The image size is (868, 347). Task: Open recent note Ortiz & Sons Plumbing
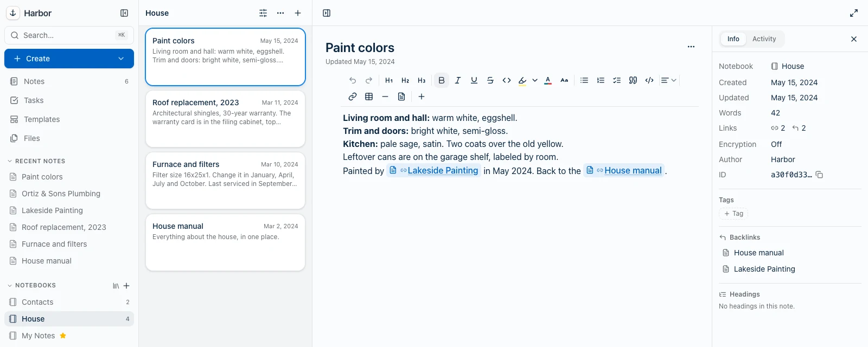69,194
